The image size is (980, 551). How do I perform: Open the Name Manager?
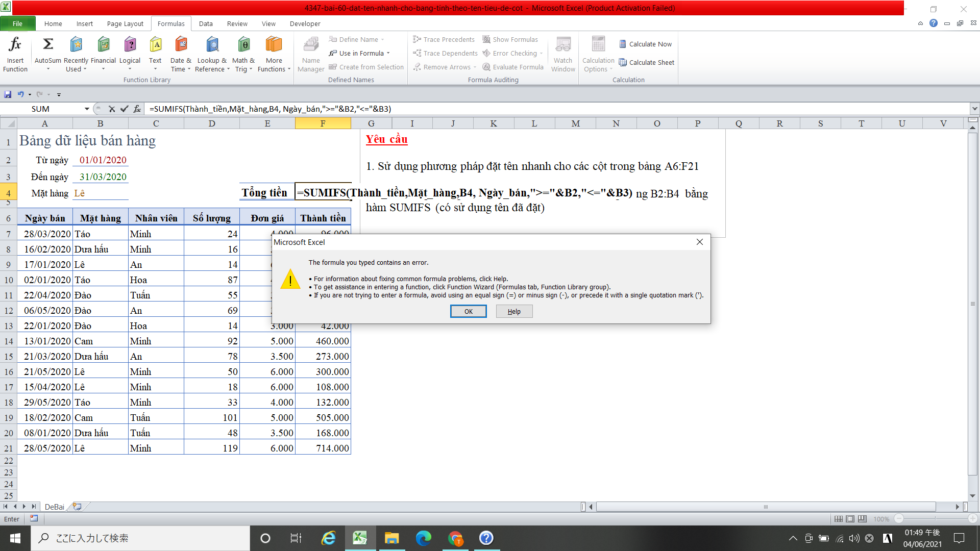(x=311, y=54)
